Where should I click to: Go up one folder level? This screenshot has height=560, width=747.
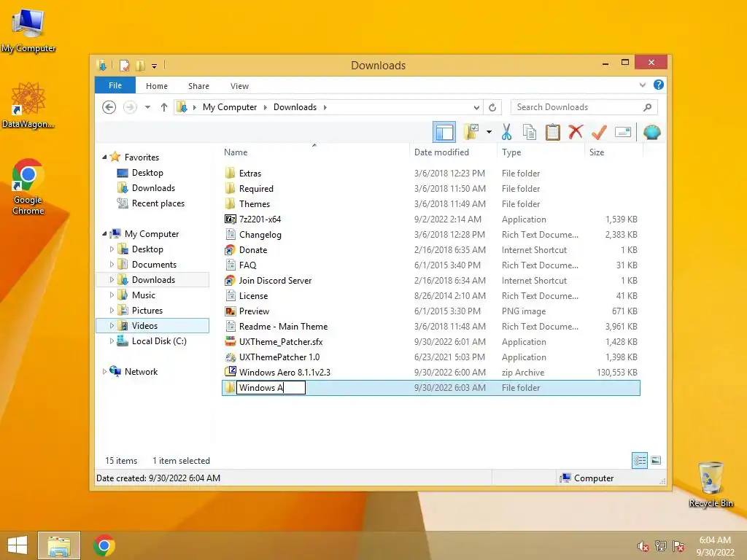point(164,107)
